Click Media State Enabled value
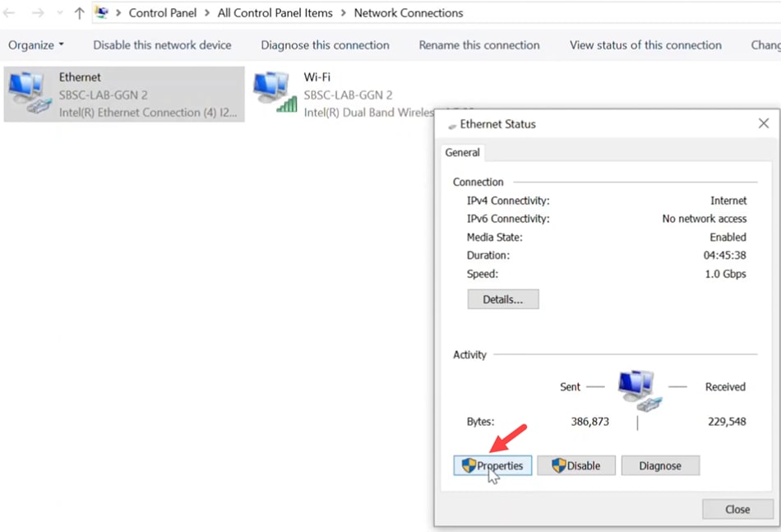This screenshot has height=532, width=781. 728,237
